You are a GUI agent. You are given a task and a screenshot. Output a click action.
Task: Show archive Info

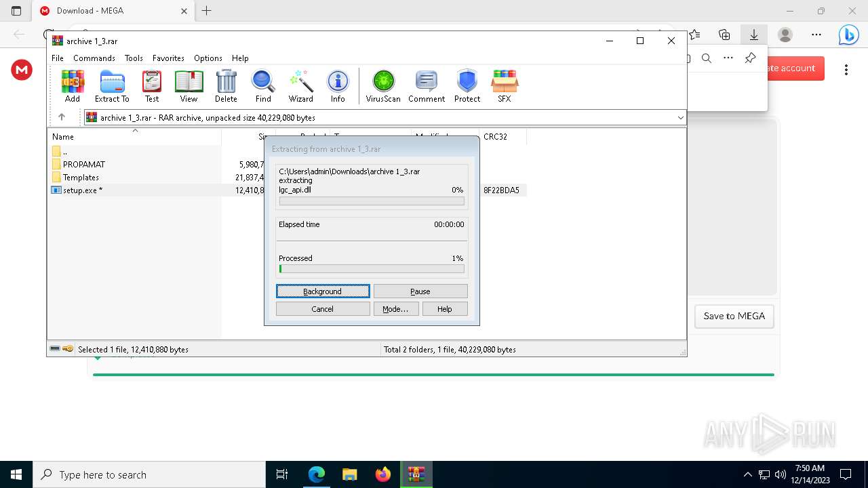(338, 86)
